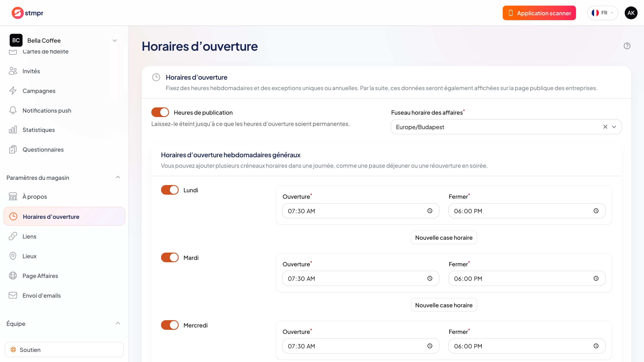Go to Invités in the sidebar

pyautogui.click(x=64, y=71)
